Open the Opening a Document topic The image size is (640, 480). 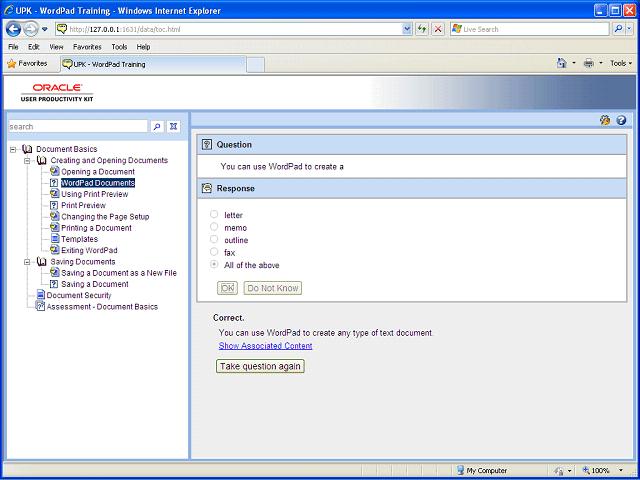(x=98, y=172)
